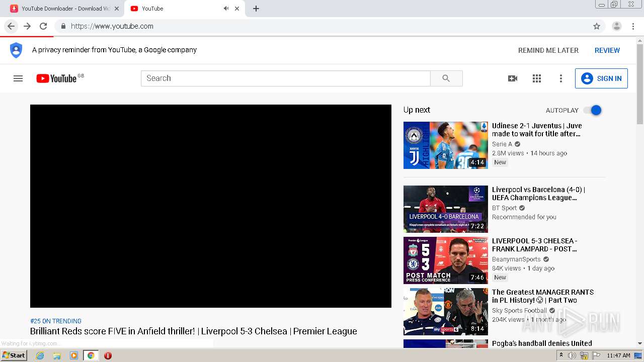Screen dimensions: 644x362
Task: Open a new browser tab
Action: pos(256,9)
